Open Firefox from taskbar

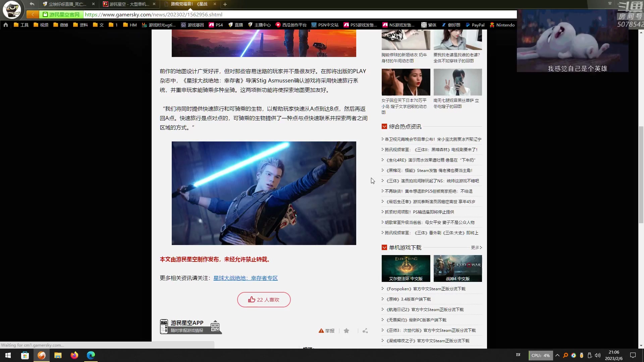coord(74,355)
